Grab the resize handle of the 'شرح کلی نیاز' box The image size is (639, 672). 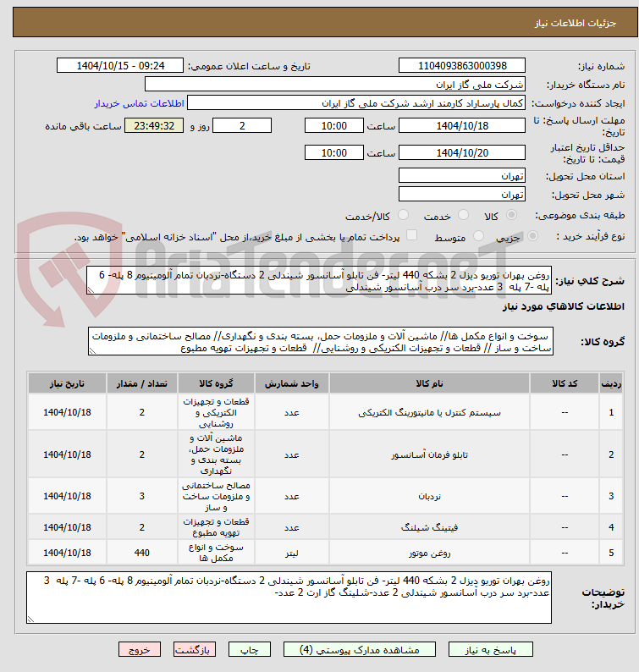pos(91,290)
